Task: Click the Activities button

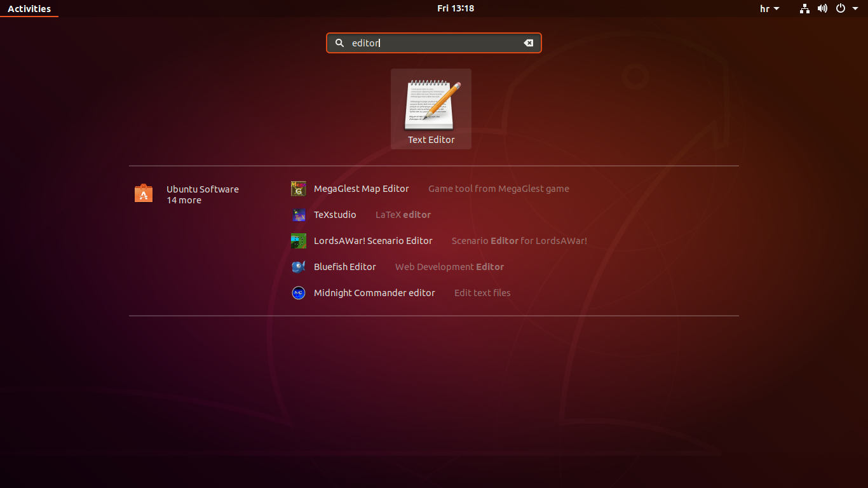Action: [29, 8]
